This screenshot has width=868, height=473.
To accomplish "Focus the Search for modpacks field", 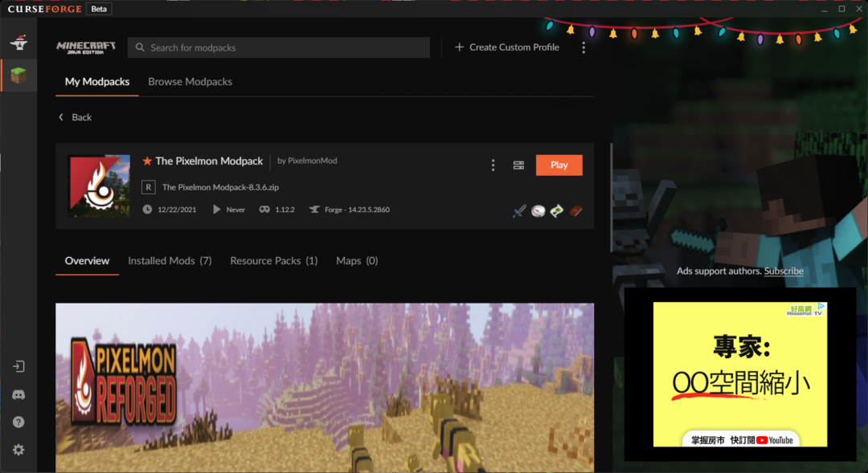I will 278,47.
